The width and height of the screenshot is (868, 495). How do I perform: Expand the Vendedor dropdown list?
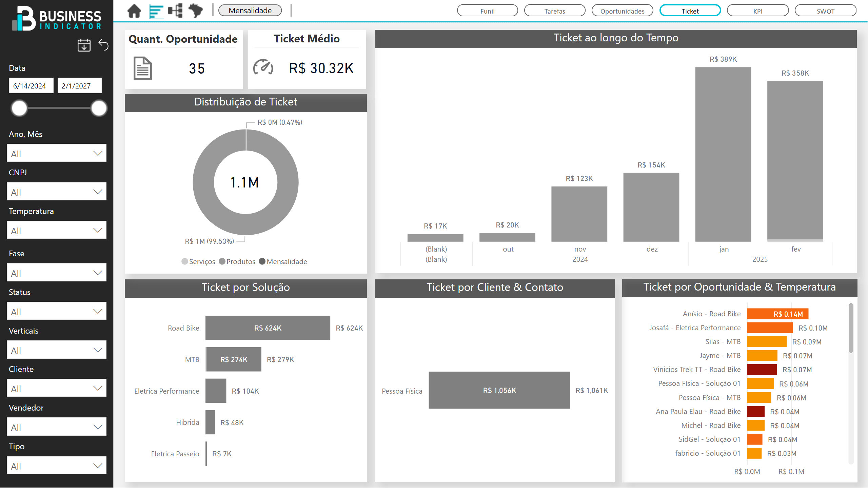tap(56, 427)
